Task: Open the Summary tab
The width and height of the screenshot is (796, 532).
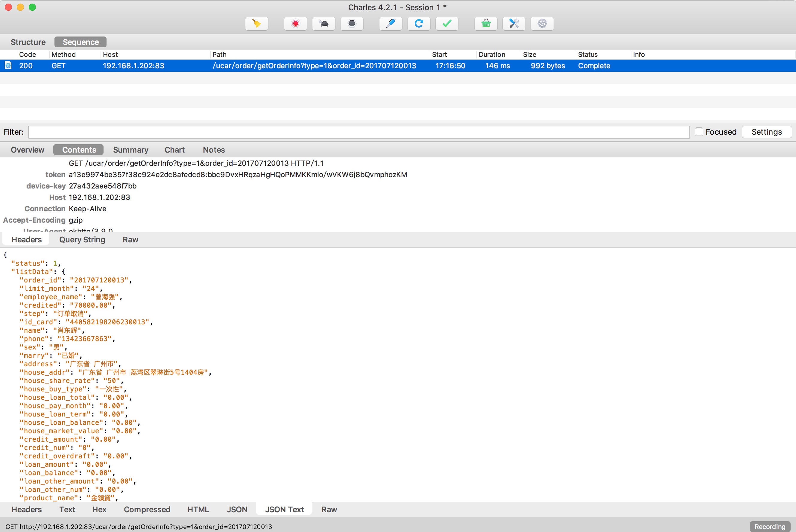Action: point(131,150)
